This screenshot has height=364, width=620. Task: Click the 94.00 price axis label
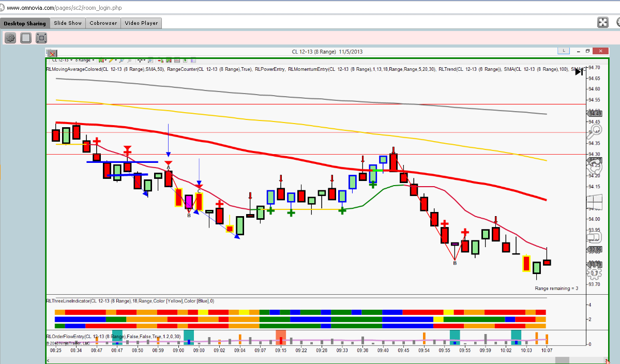pos(594,219)
